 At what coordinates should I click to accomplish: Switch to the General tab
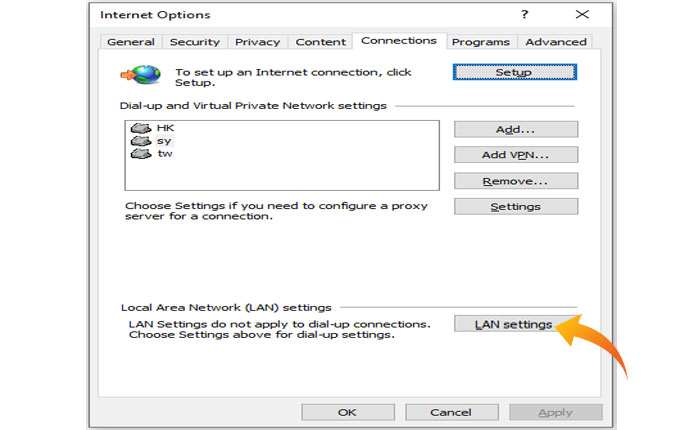click(131, 42)
